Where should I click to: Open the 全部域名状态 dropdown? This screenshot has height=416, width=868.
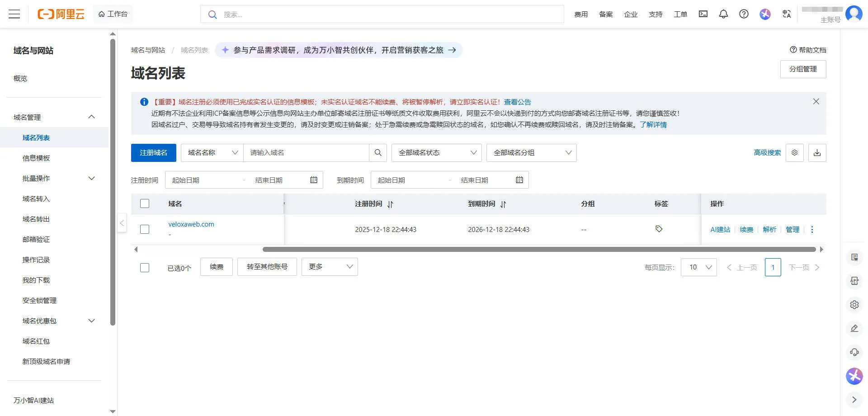[x=436, y=153]
